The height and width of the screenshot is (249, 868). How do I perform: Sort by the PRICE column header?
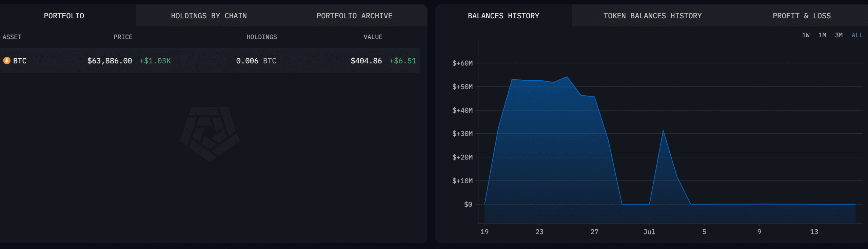(123, 37)
